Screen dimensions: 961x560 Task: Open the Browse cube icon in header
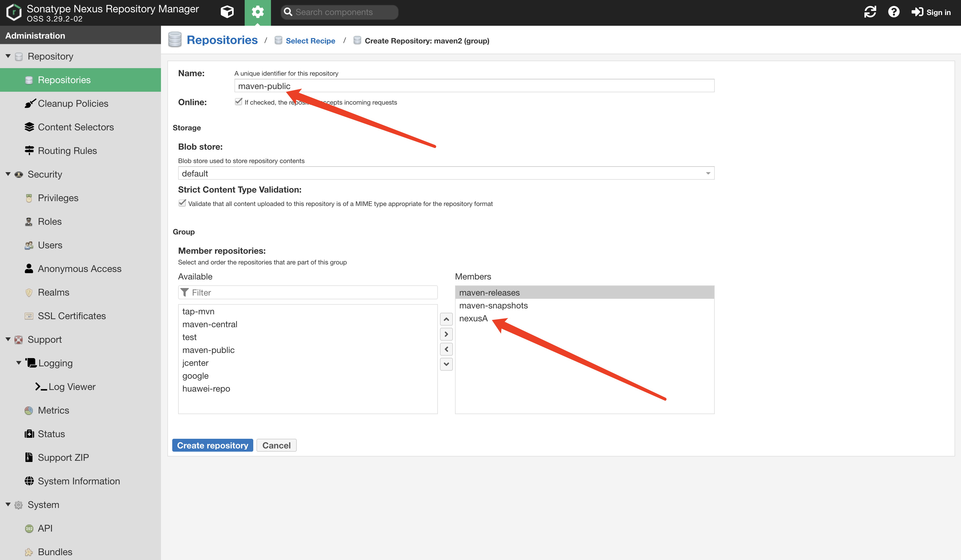[227, 12]
